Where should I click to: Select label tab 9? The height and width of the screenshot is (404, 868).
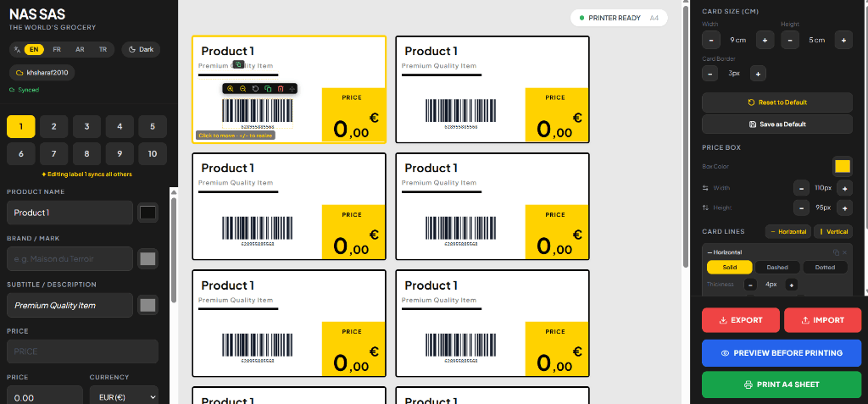[120, 154]
